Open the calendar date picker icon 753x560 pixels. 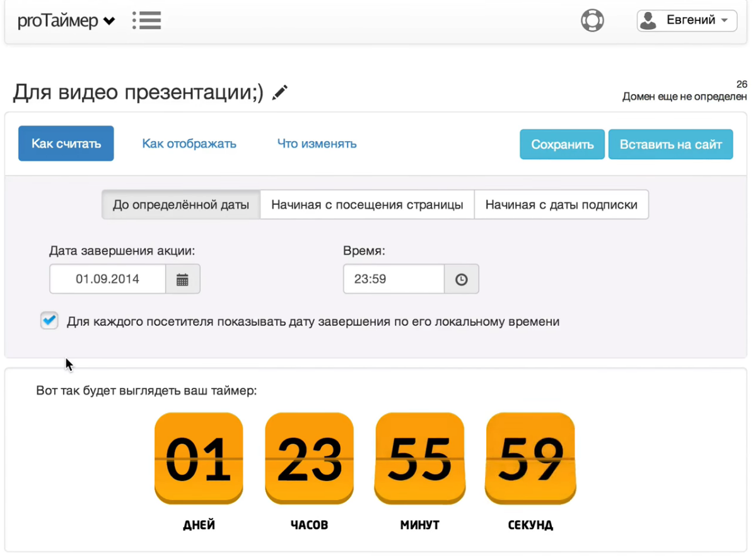(x=182, y=279)
